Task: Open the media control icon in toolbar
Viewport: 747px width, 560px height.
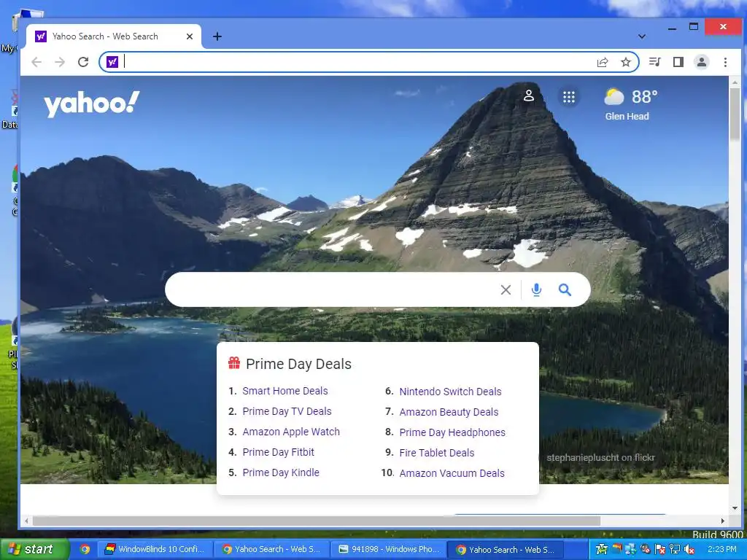Action: [x=655, y=62]
